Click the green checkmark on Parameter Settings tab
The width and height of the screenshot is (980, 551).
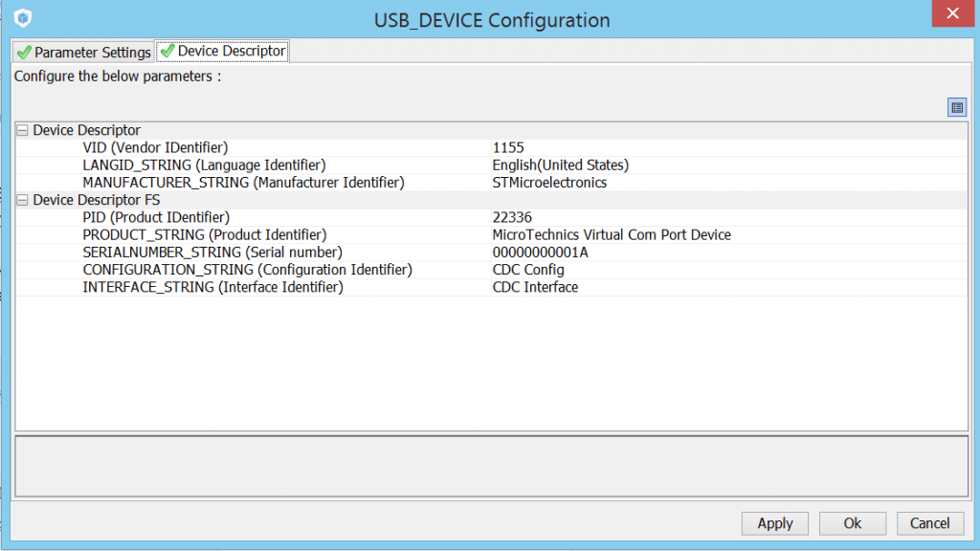[x=23, y=53]
